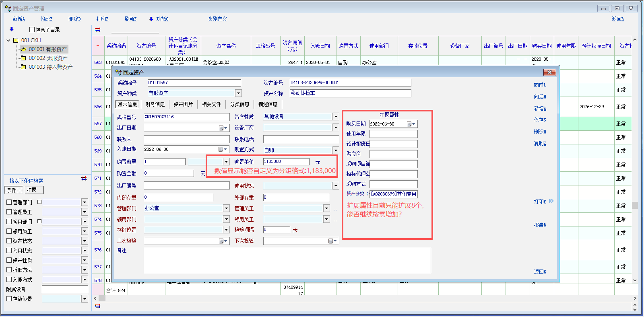Click 报告R in the dialog
Image resolution: width=644 pixels, height=317 pixels.
[x=540, y=225]
